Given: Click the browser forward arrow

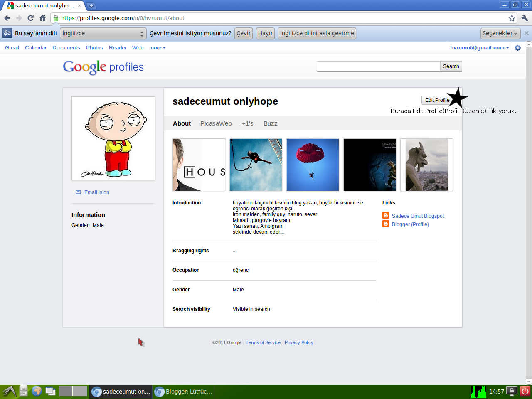Looking at the screenshot, I should point(19,18).
